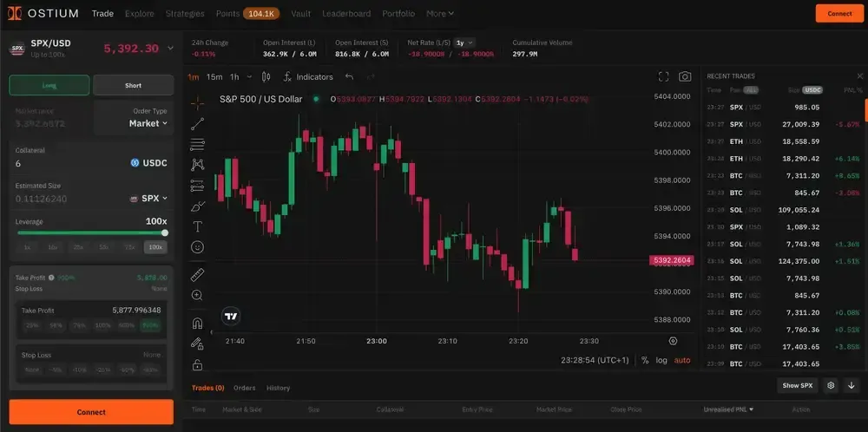Sort by Unrealised PNL column

click(x=728, y=409)
